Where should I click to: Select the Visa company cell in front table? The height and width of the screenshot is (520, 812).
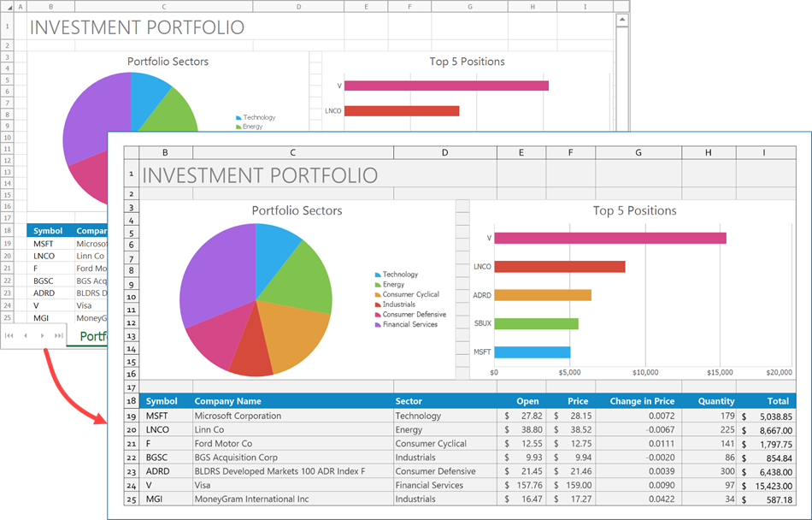(x=293, y=485)
